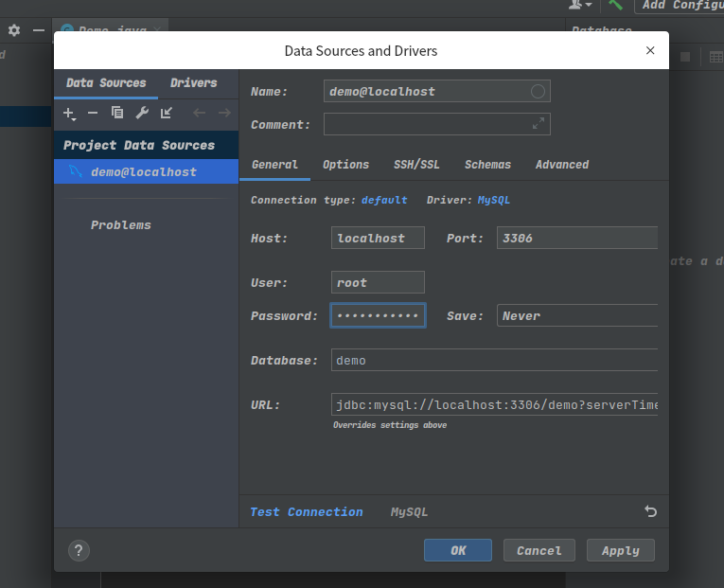Focus the Name input field
This screenshot has width=724, height=588.
437,91
